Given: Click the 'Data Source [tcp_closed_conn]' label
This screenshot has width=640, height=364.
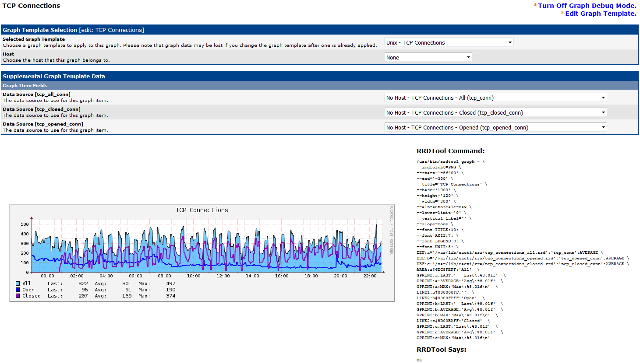Looking at the screenshot, I should 42,109.
